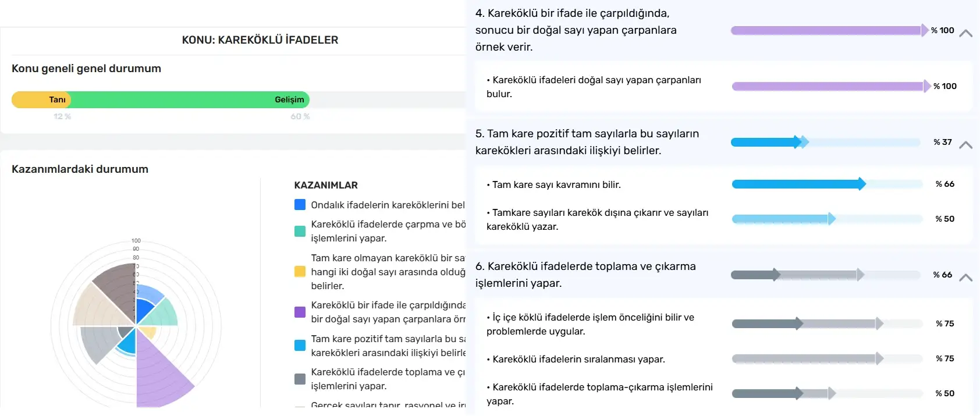Screen dimensions: 980x416
Task: Open "Kareköklü ifadelerin sıralanması yapar" sub-item
Action: (578, 359)
